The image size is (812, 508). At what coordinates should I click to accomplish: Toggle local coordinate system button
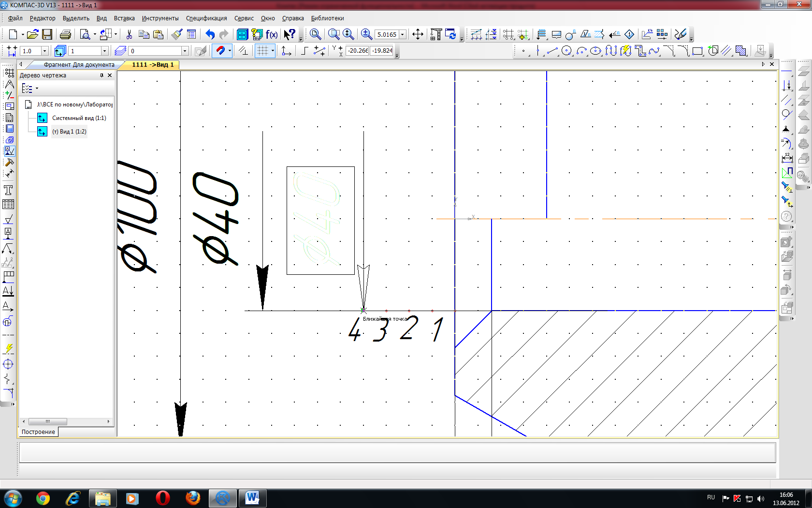[x=286, y=50]
